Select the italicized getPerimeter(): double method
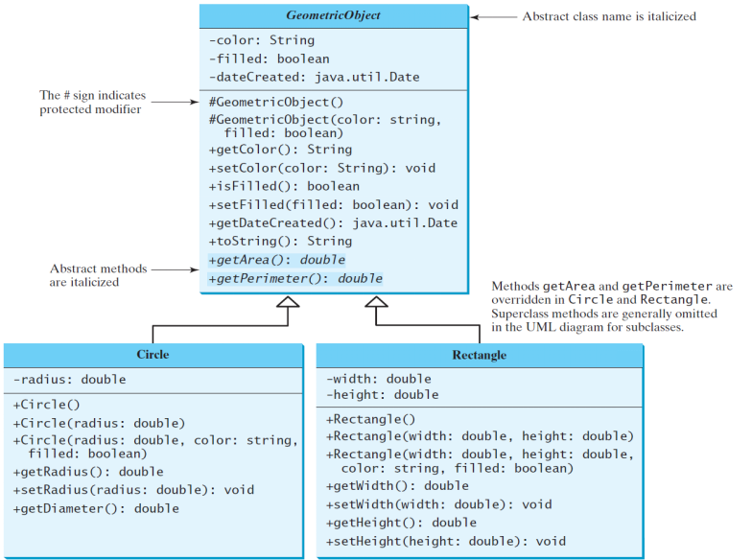This screenshot has width=752, height=560. (294, 278)
